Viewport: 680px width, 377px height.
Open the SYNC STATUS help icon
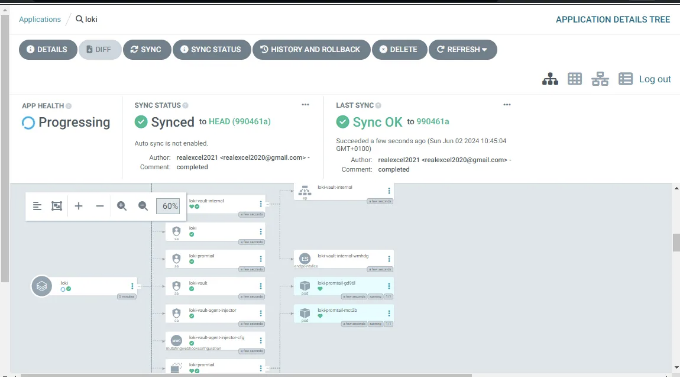pyautogui.click(x=185, y=105)
